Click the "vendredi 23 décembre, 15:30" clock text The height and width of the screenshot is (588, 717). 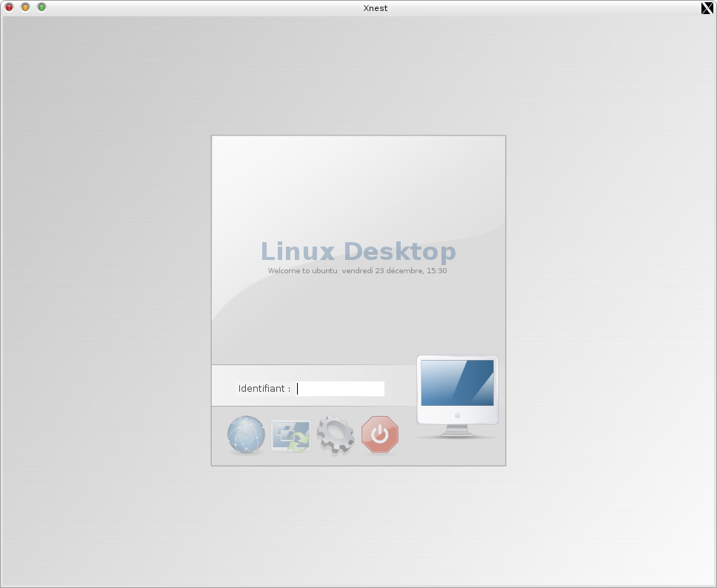click(x=394, y=271)
